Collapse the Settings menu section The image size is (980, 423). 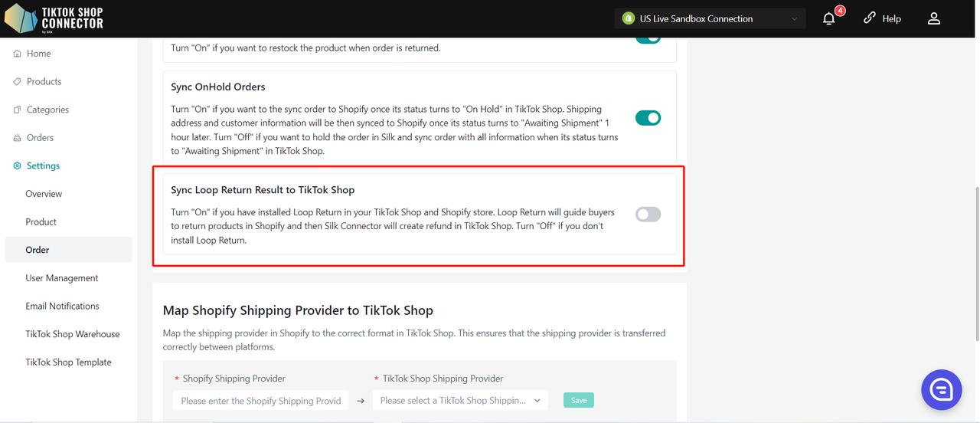point(43,166)
